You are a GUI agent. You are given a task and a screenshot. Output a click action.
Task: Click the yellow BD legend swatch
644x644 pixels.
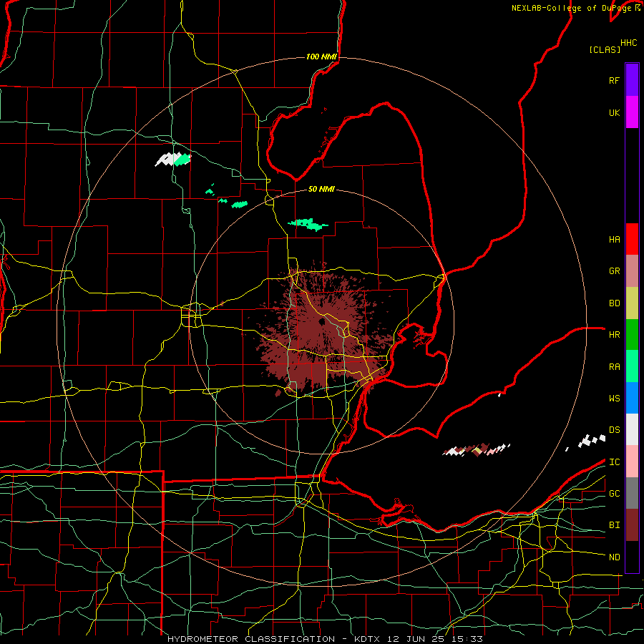(632, 303)
